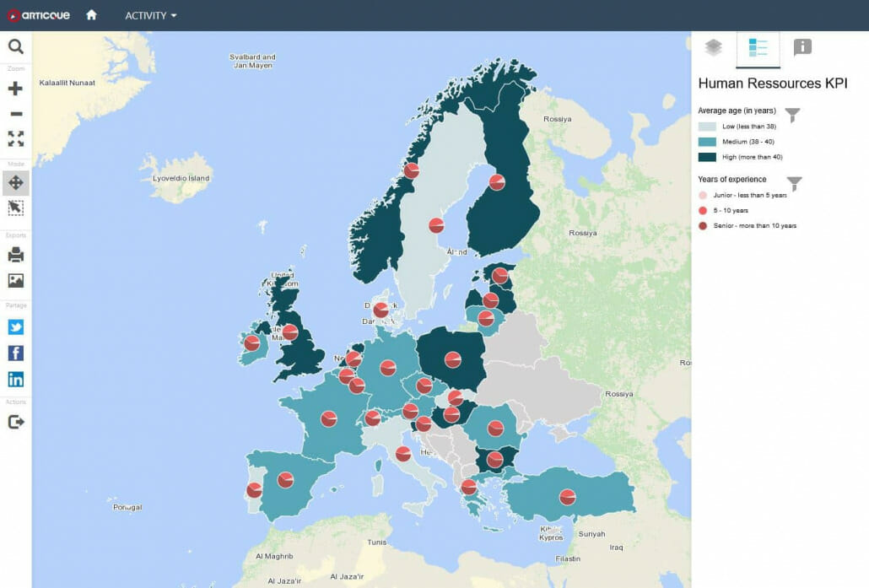Open the Average age filter funnel
The width and height of the screenshot is (869, 588).
tap(792, 115)
